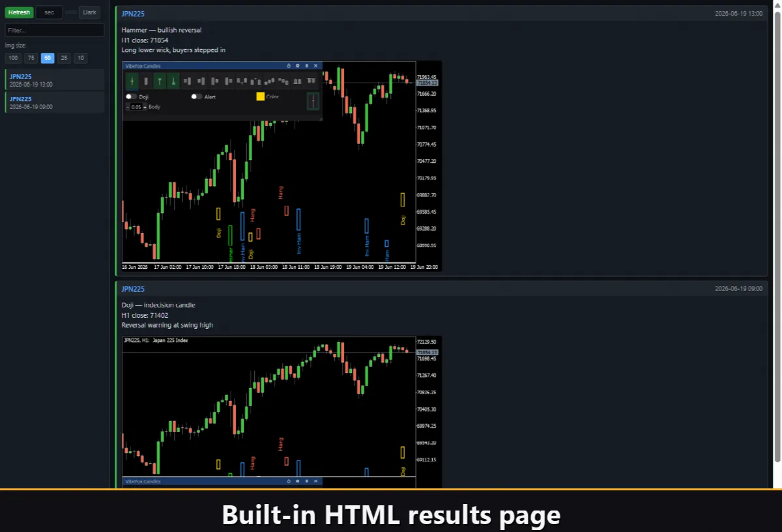This screenshot has width=782, height=532.
Task: Select the green T-shaped hammer pattern icon
Action: [x=159, y=81]
